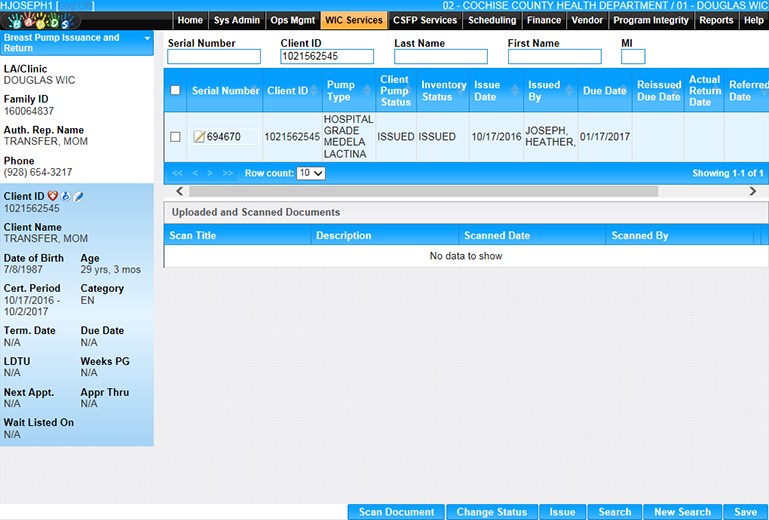
Task: Open the Row count dropdown
Action: pyautogui.click(x=311, y=173)
